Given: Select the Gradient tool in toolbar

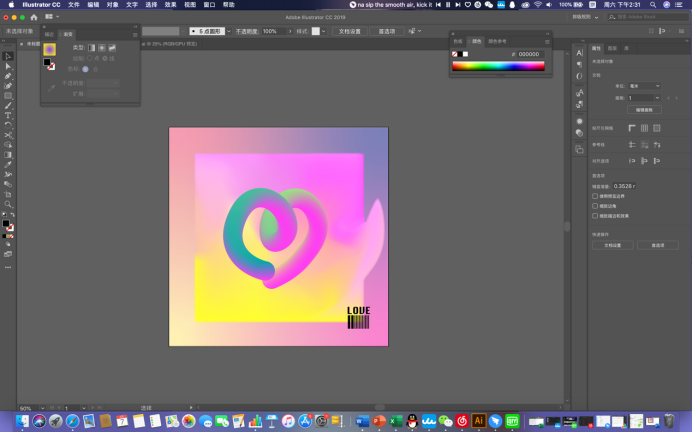Looking at the screenshot, I should click(x=8, y=155).
